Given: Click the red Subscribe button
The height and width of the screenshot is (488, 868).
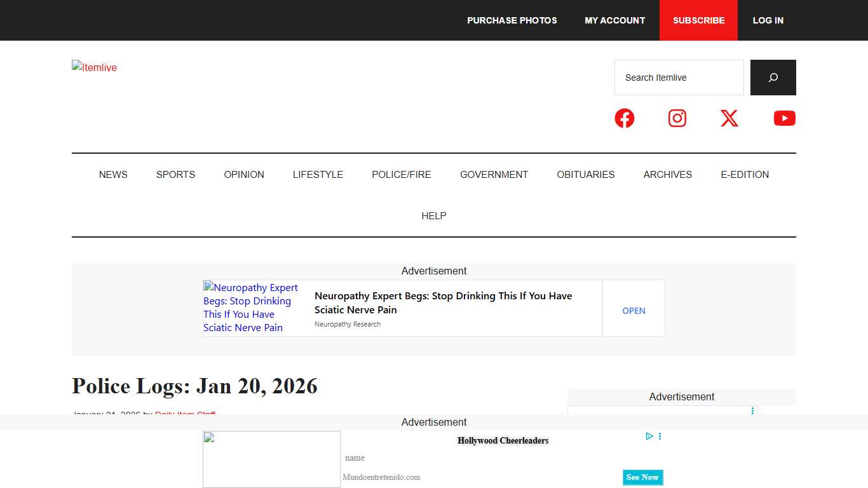Looking at the screenshot, I should tap(698, 20).
